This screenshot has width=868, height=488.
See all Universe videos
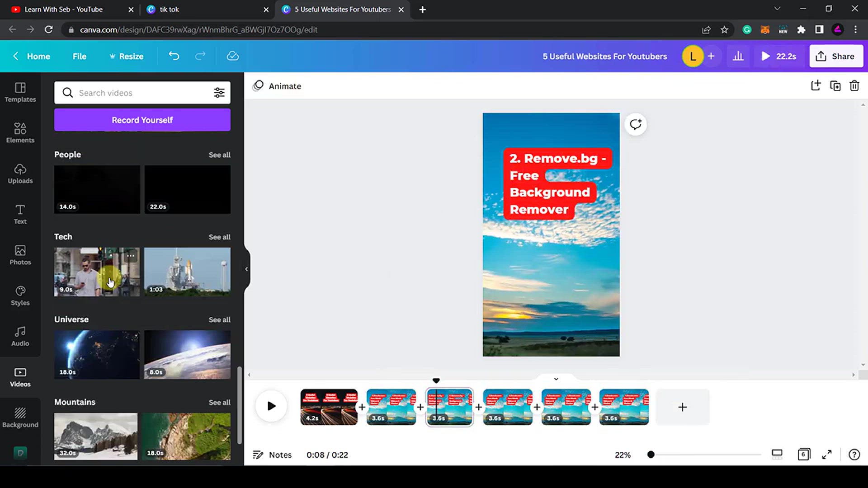[x=219, y=319]
